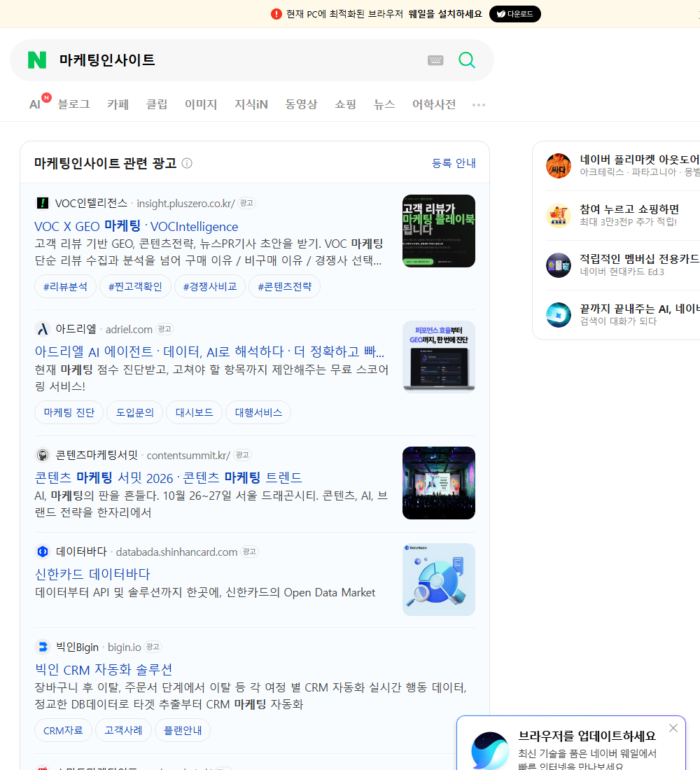Click the #경쟁사비교 tag chip

click(210, 286)
